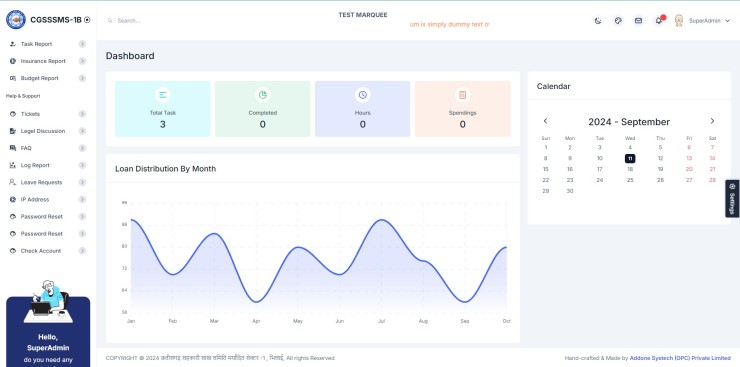Open the Settings side tab

coord(732,199)
